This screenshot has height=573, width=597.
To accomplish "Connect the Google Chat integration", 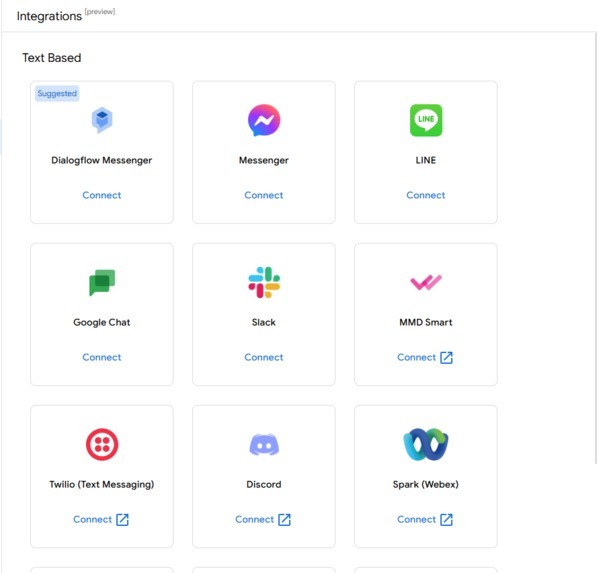I will (x=102, y=358).
